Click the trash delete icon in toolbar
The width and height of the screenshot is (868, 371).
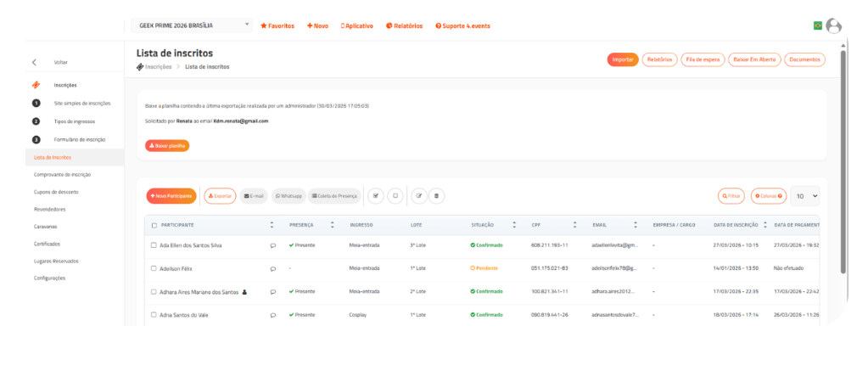(436, 195)
